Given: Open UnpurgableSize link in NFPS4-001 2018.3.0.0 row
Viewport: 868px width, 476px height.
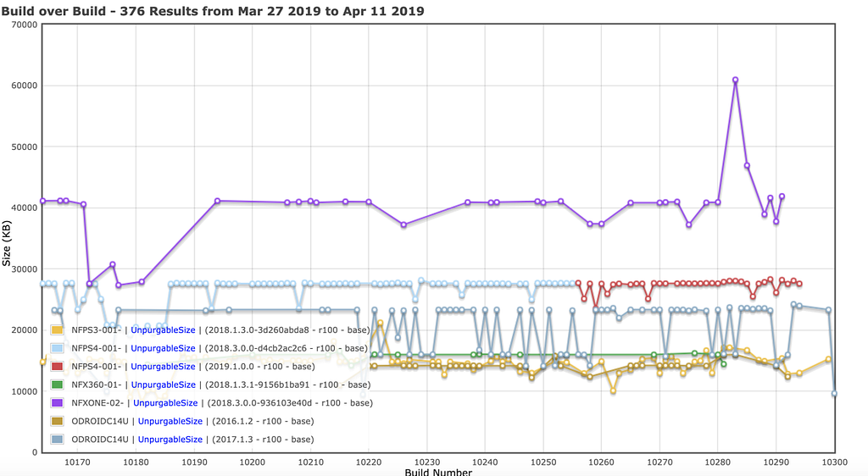Looking at the screenshot, I should [163, 348].
